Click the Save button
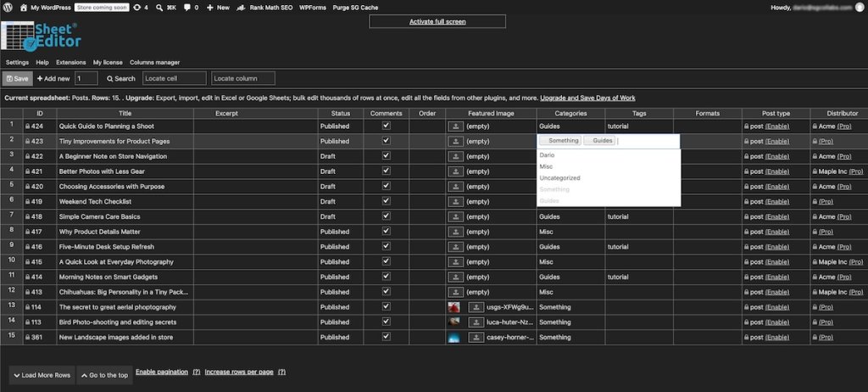The height and width of the screenshot is (392, 868). (x=17, y=79)
